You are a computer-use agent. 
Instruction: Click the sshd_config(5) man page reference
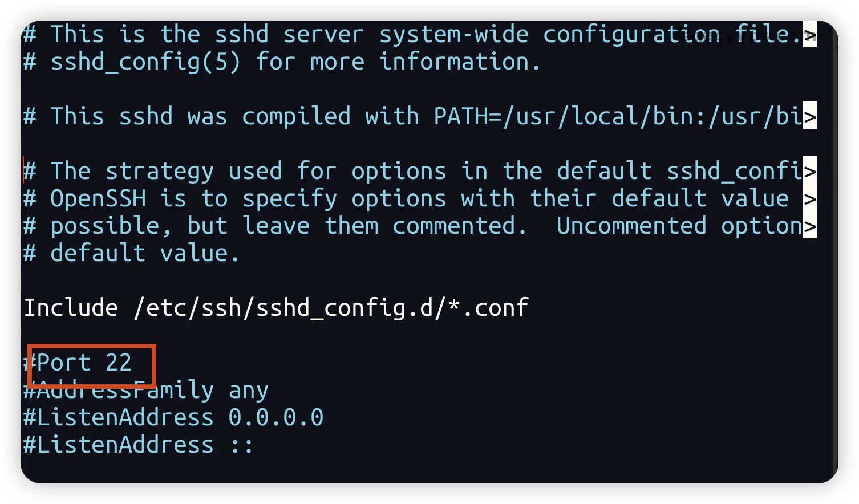click(x=146, y=62)
